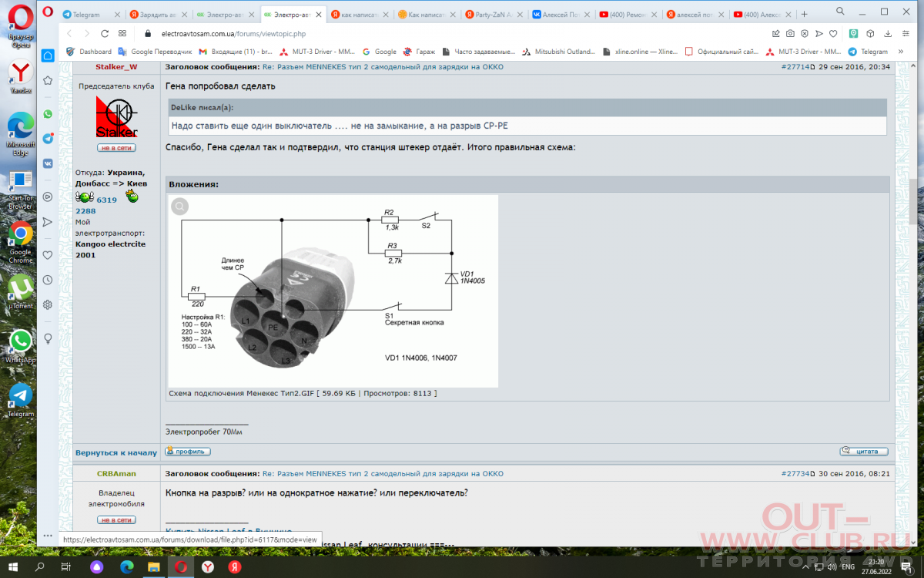Image resolution: width=924 pixels, height=578 pixels.
Task: Open My Flow arrow icon in sidebar
Action: point(48,222)
